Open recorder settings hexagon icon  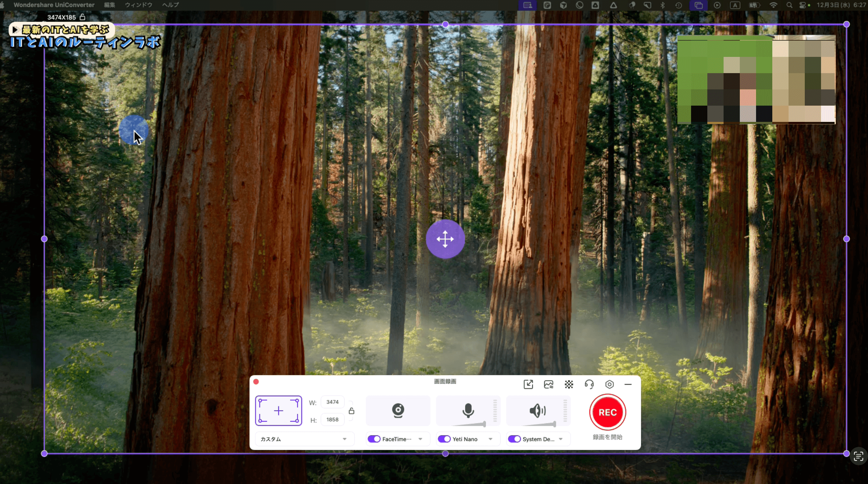(610, 384)
